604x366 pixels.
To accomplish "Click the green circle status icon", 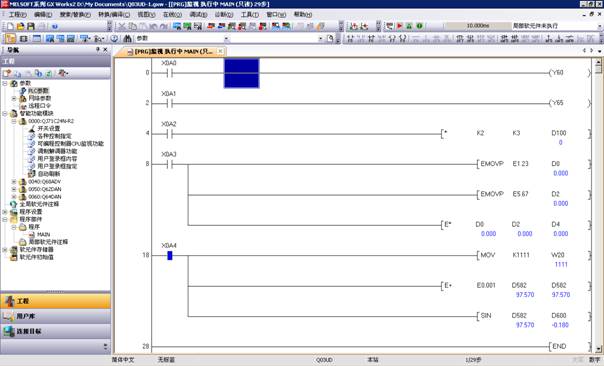I will click(419, 26).
